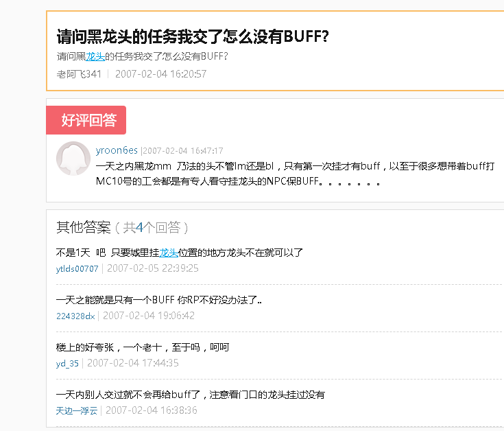504x431 pixels.
Task: Click the 其他答案 section header
Action: tap(83, 227)
